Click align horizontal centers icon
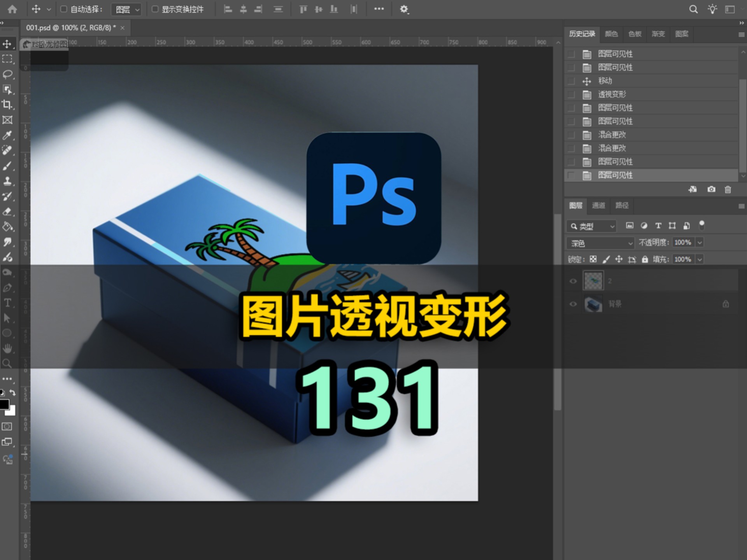 click(244, 9)
